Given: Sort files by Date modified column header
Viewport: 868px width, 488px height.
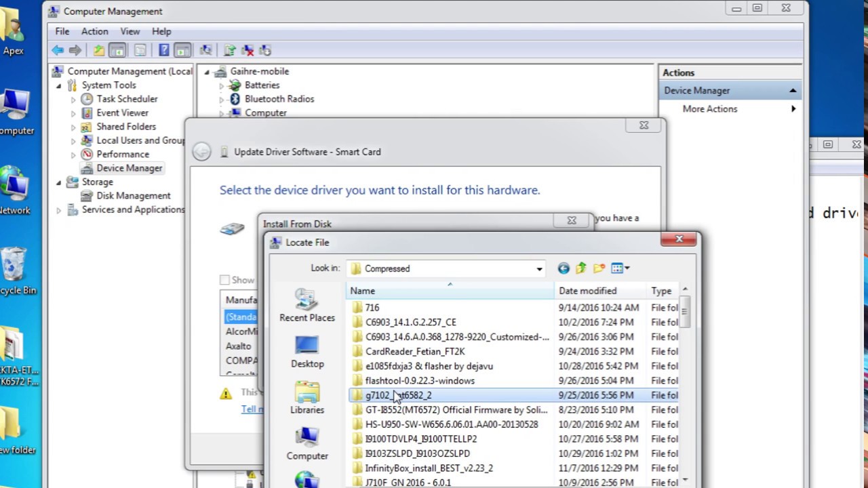Looking at the screenshot, I should (600, 291).
